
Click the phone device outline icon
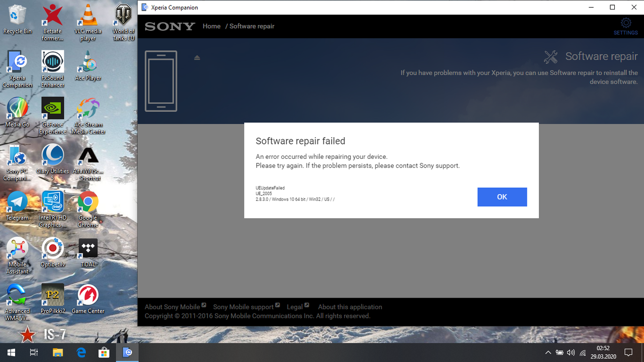[161, 81]
